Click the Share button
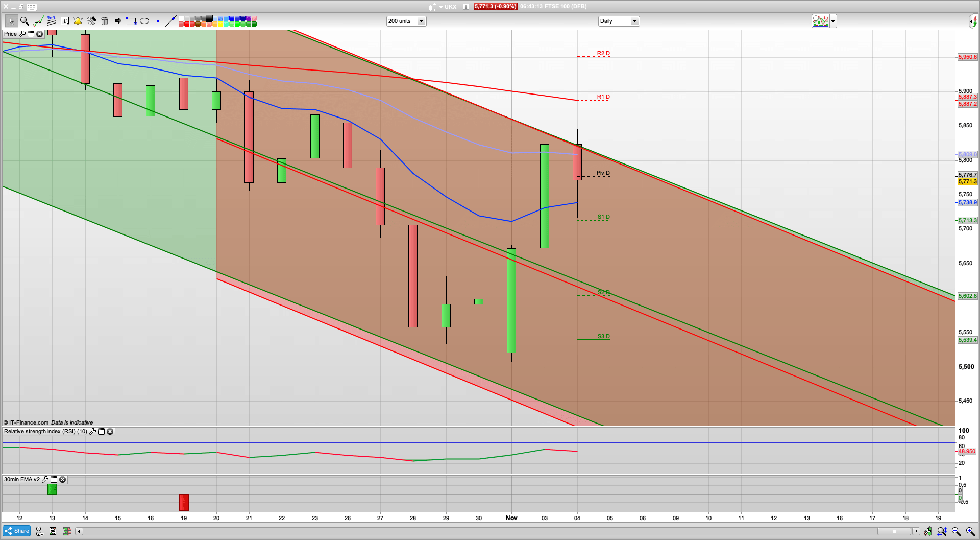 pyautogui.click(x=16, y=531)
